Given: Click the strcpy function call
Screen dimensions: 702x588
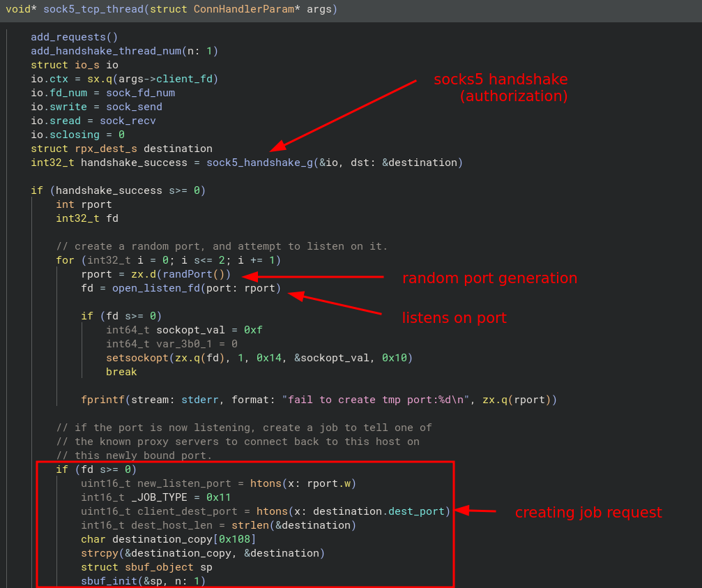Looking at the screenshot, I should pos(100,553).
